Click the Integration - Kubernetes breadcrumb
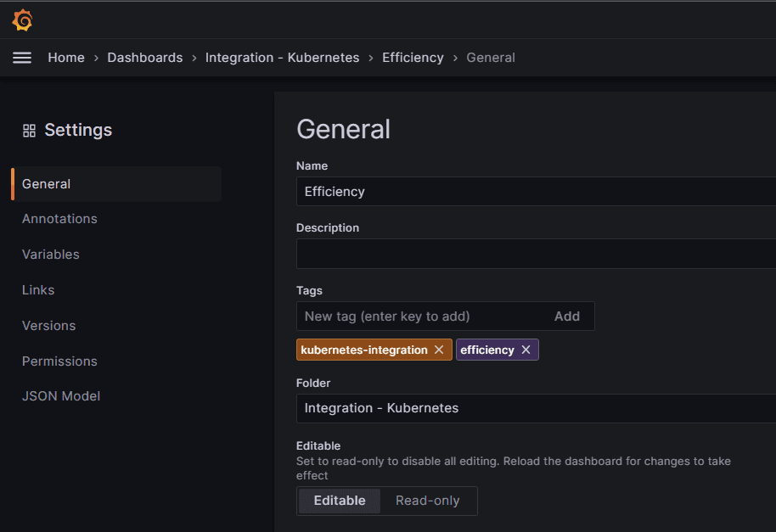Viewport: 776px width, 532px height. pos(282,57)
